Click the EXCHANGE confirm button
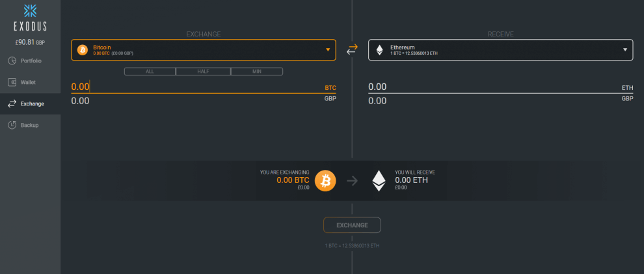 pos(352,225)
